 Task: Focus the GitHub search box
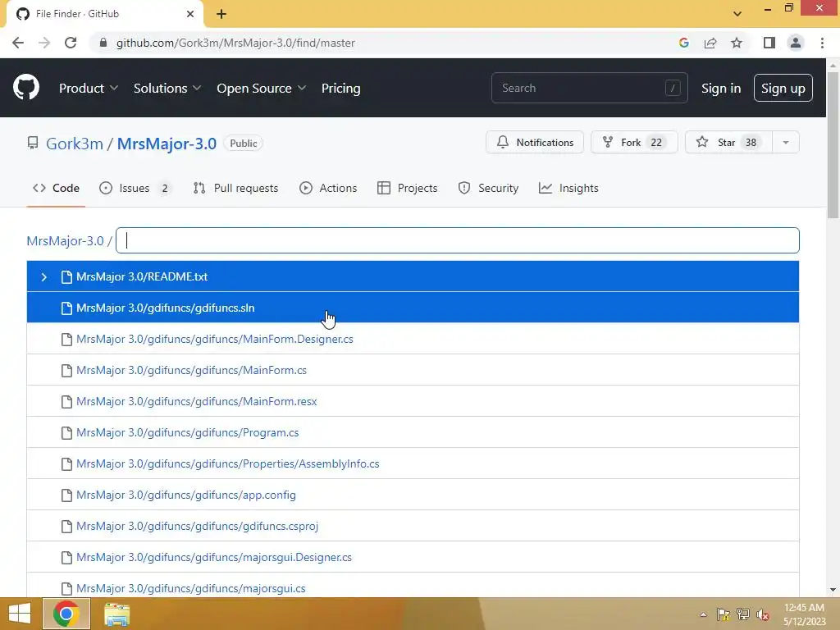(x=589, y=88)
